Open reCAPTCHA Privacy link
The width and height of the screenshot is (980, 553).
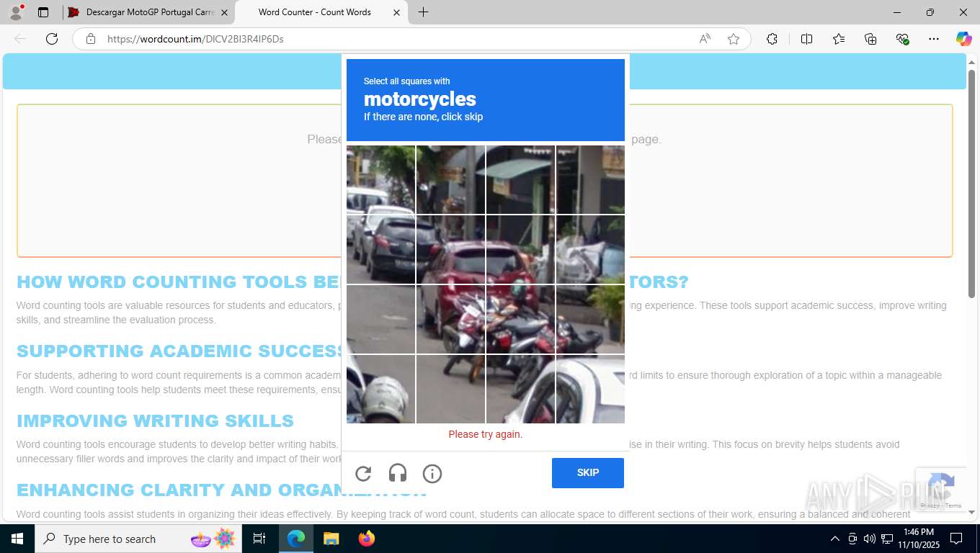[930, 505]
